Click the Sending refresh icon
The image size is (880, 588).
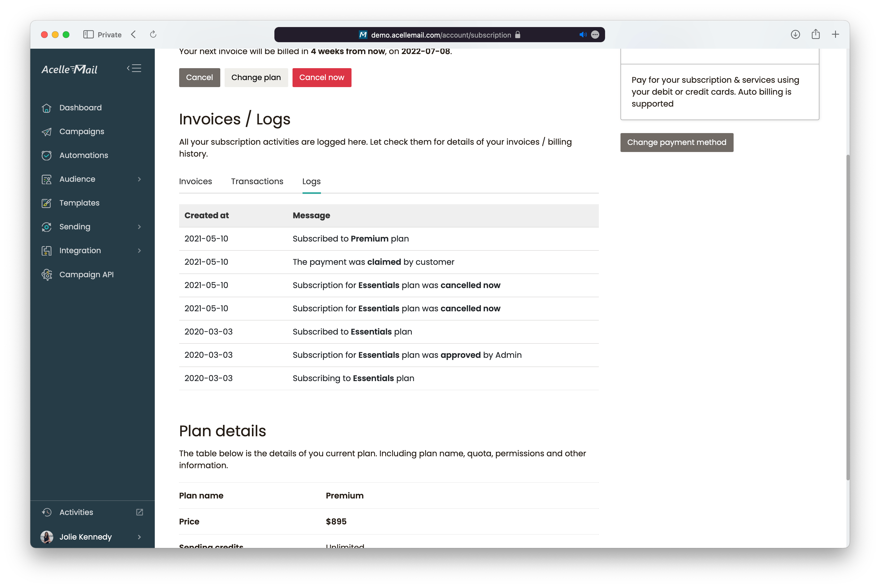click(47, 227)
